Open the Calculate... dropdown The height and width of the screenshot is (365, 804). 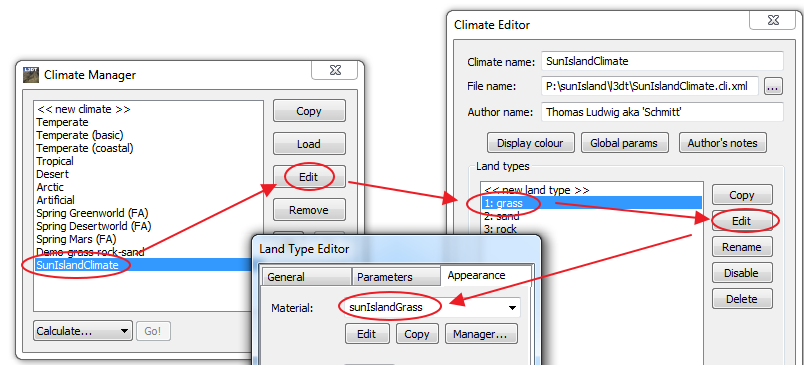point(83,331)
